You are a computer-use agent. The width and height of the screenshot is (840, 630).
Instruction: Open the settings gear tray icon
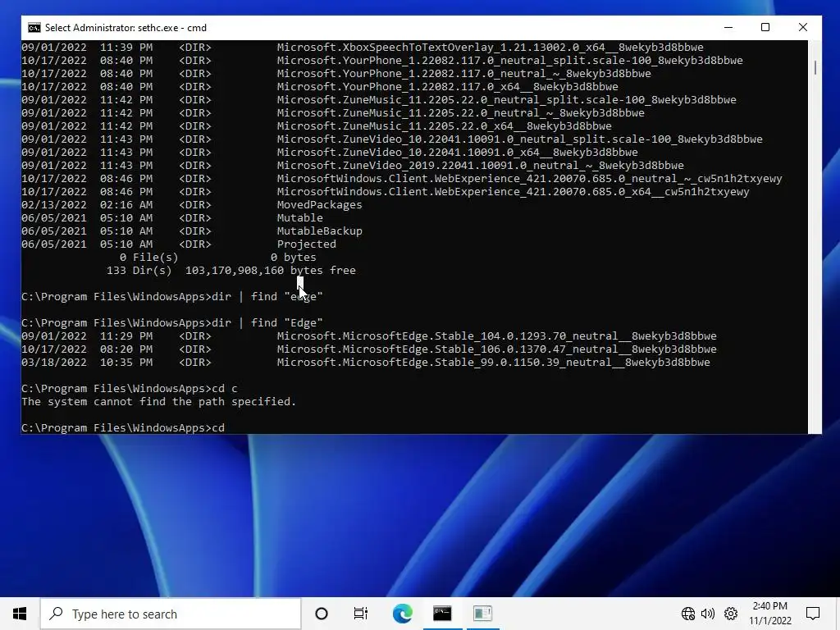coord(731,614)
